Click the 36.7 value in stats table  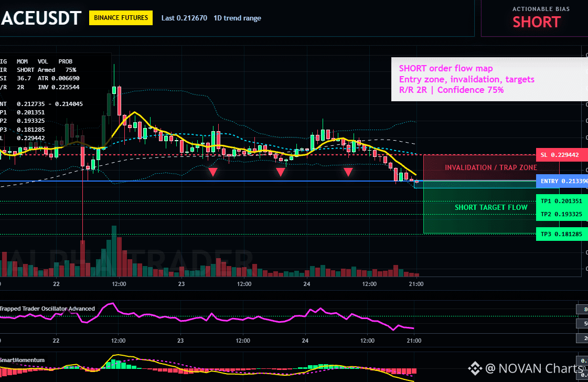(x=24, y=78)
